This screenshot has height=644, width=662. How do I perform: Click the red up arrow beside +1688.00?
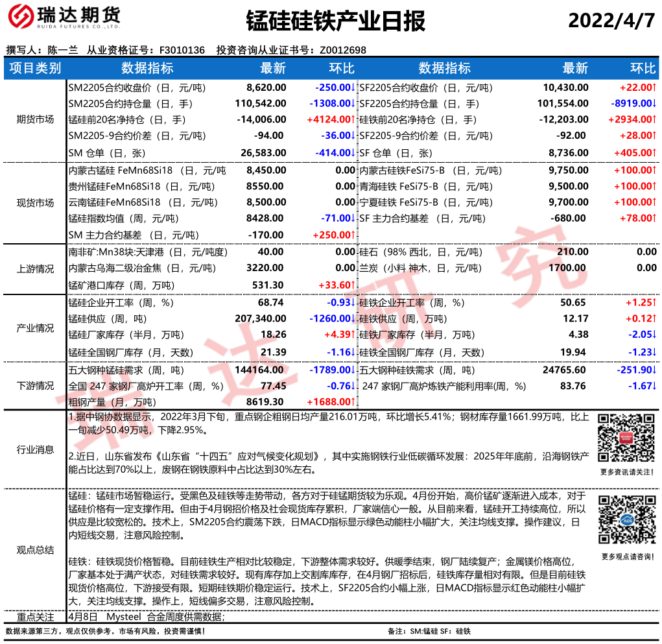pyautogui.click(x=354, y=403)
